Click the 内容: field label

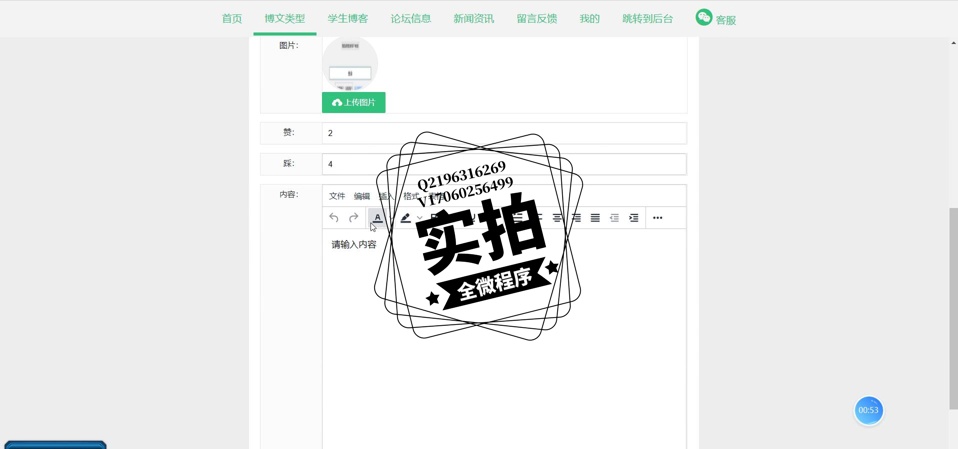[289, 194]
